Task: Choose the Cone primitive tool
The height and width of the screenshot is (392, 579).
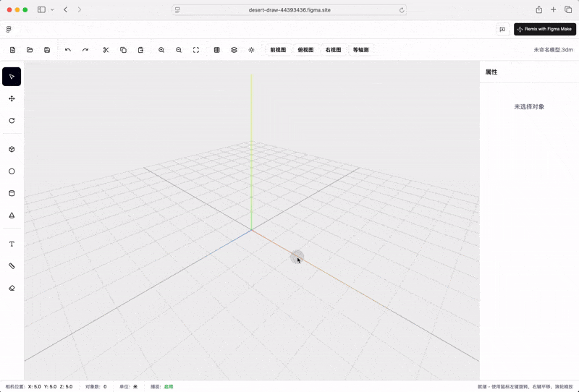Action: coord(12,216)
